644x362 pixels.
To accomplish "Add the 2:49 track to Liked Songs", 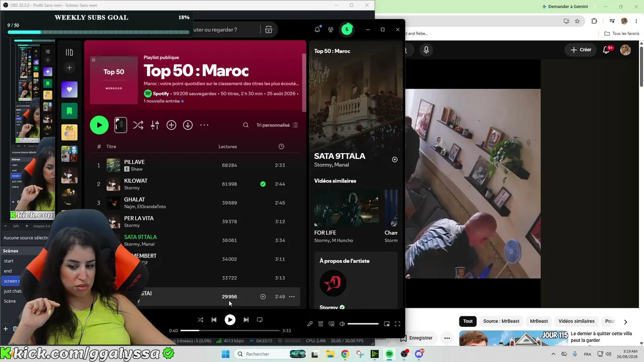I will [x=263, y=297].
